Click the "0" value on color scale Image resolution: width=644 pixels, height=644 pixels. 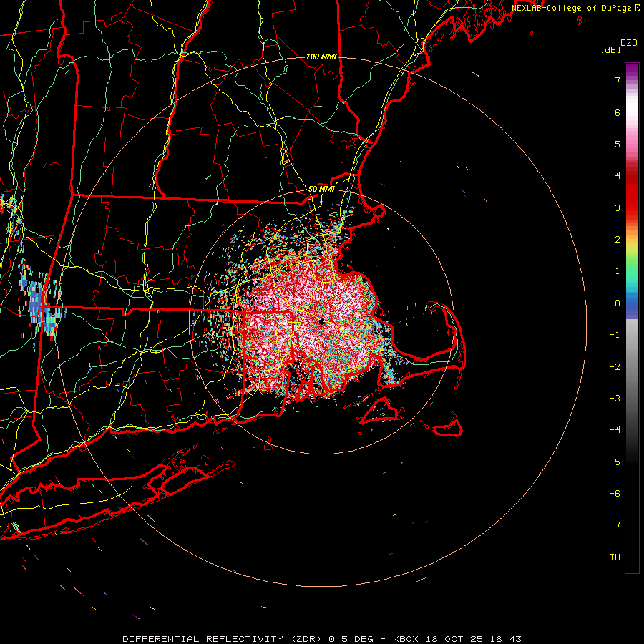tap(618, 303)
